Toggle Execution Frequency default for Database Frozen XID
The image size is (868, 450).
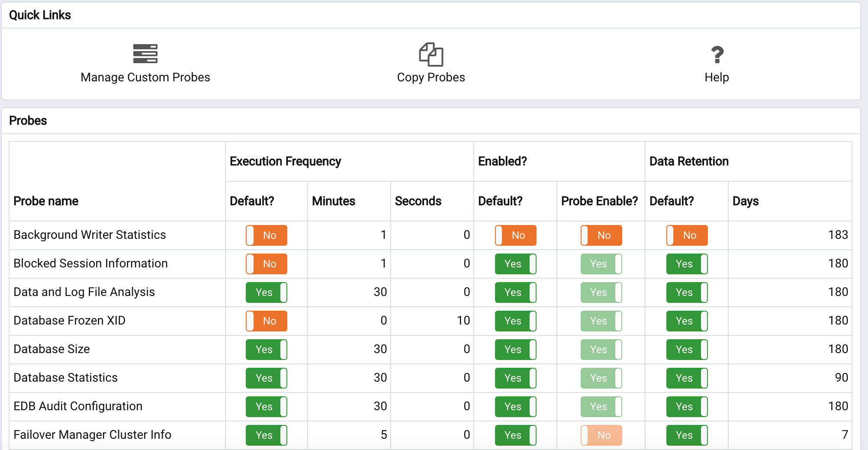(x=267, y=321)
